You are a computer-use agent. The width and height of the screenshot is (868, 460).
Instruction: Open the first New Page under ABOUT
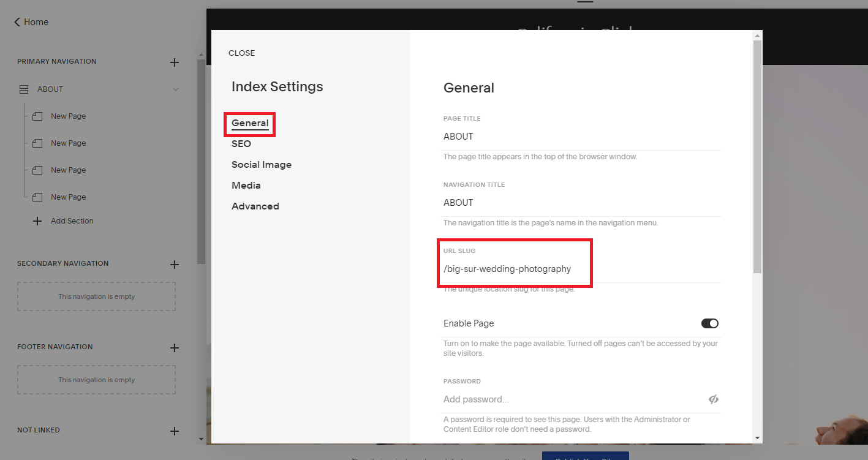[68, 116]
